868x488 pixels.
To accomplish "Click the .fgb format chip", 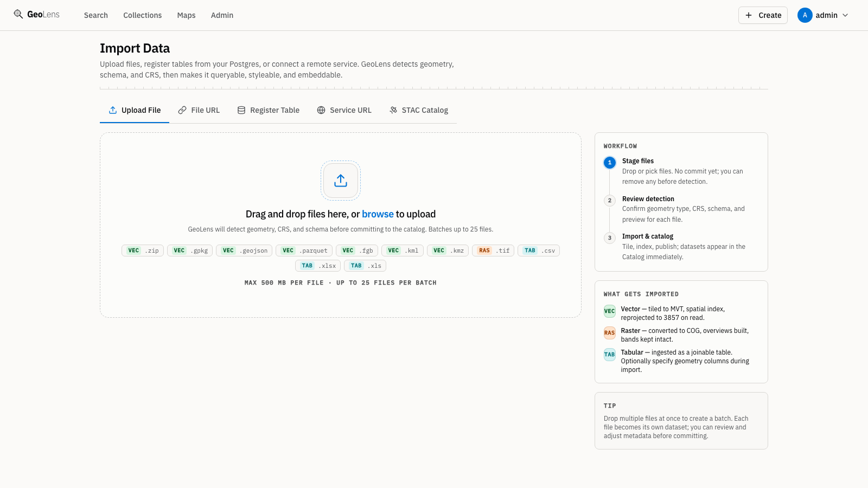I will pyautogui.click(x=357, y=251).
